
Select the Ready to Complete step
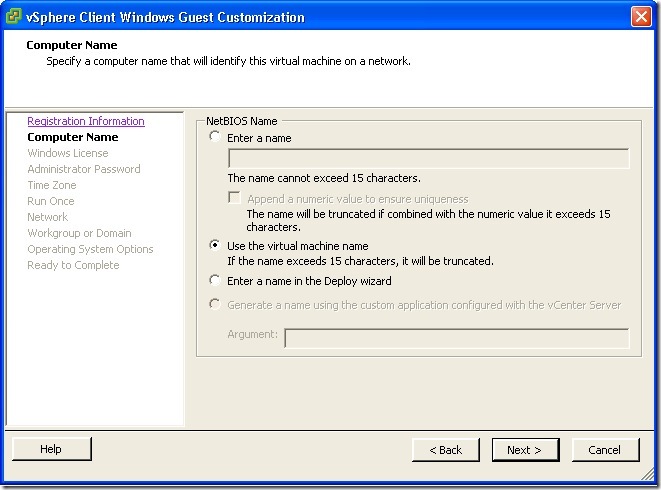pos(73,265)
